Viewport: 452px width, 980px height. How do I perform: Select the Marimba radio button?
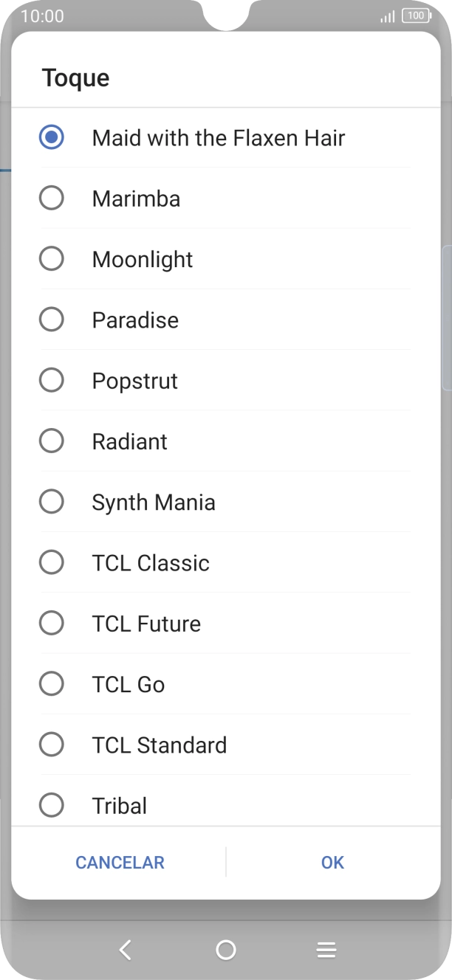tap(52, 199)
